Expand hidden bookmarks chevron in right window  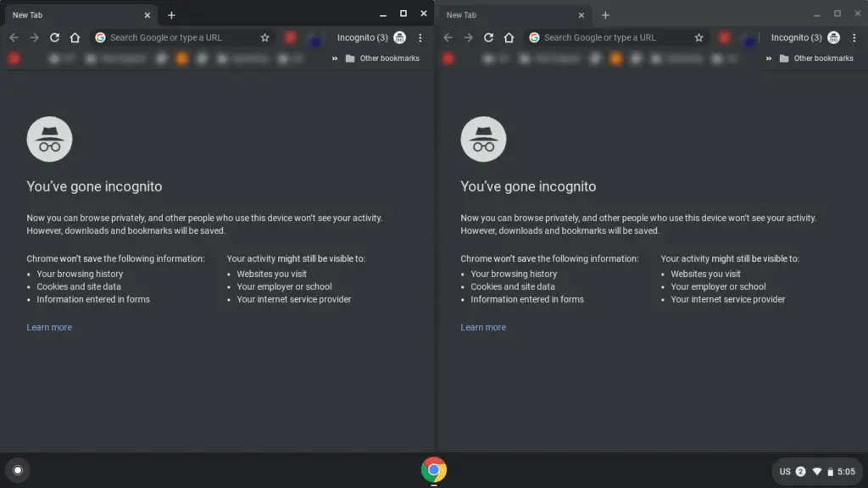pos(768,58)
